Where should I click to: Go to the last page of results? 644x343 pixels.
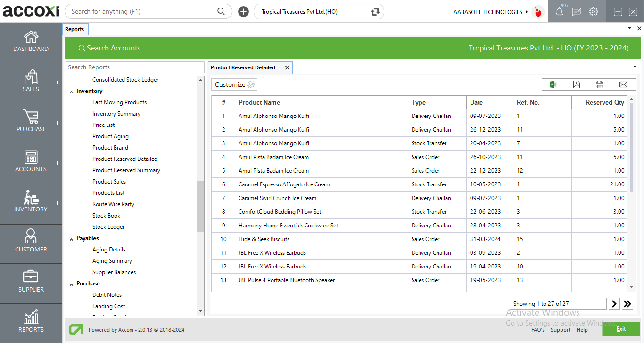[x=627, y=304]
